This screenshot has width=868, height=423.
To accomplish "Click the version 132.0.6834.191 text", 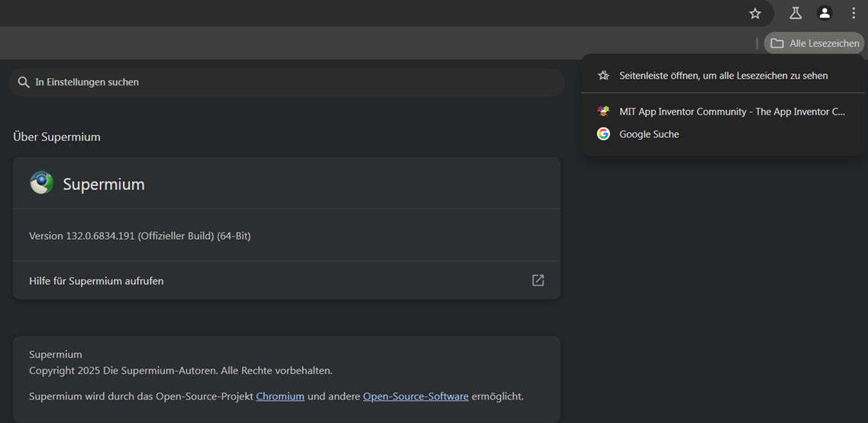I will (140, 236).
